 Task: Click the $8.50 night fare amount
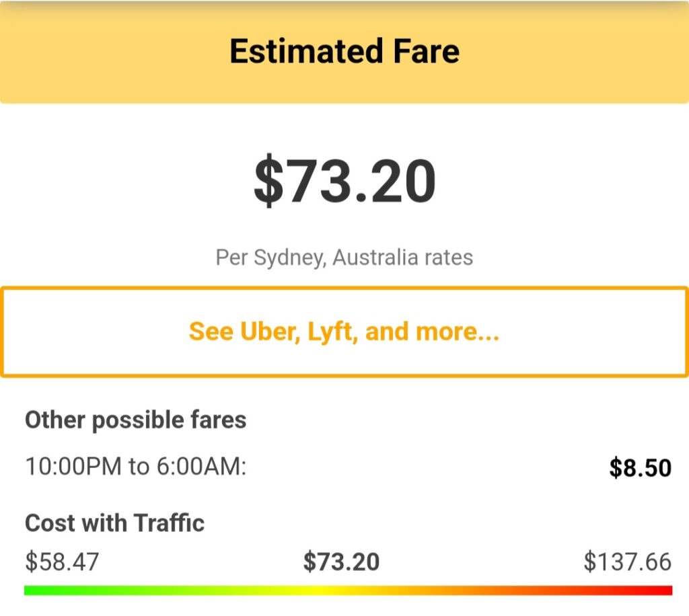(x=640, y=467)
